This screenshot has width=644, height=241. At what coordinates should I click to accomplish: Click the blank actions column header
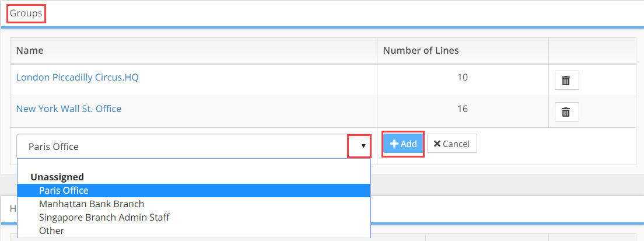(x=592, y=51)
